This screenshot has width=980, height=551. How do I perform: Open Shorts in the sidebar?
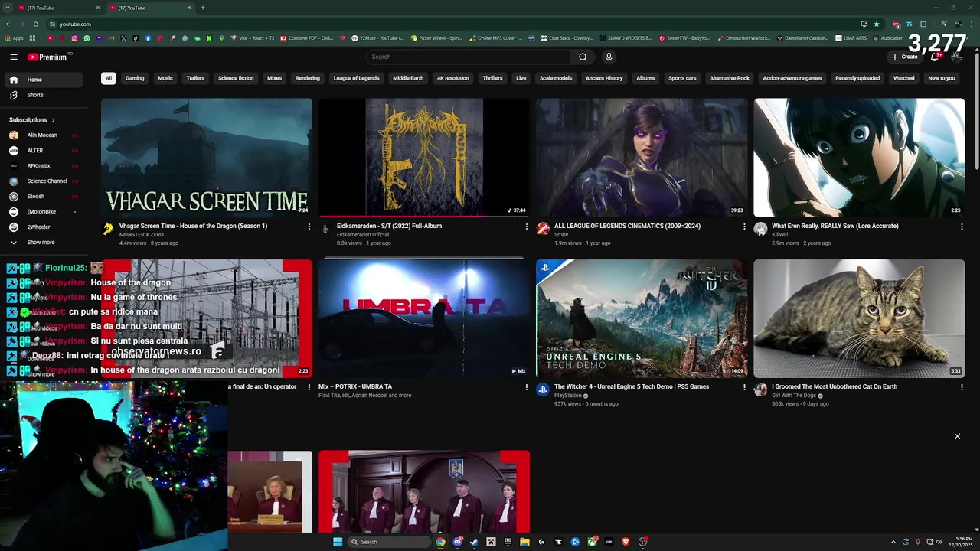click(42, 95)
